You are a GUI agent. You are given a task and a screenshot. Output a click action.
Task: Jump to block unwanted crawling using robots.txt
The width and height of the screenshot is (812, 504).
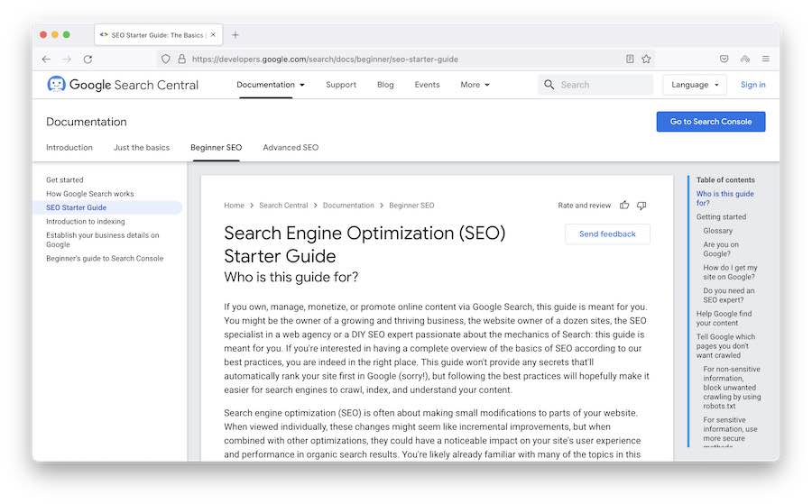[732, 387]
